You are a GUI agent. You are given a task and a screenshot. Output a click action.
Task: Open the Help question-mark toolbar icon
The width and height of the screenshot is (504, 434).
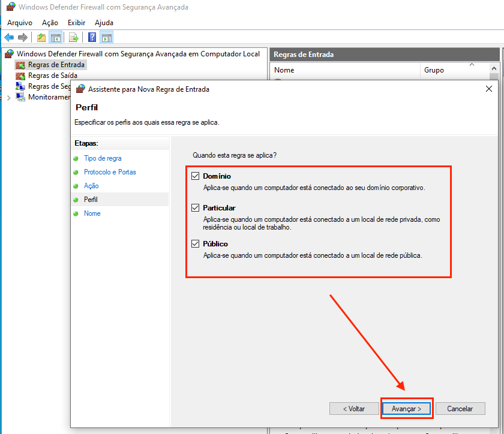(92, 38)
